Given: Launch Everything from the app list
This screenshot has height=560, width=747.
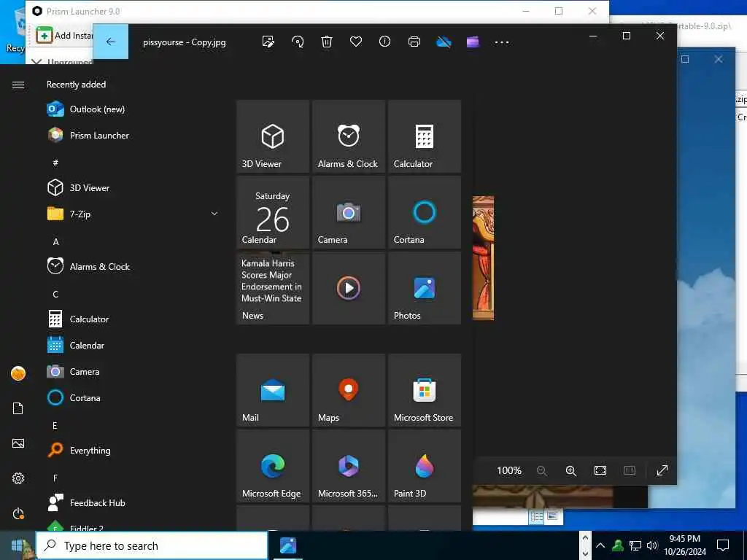Looking at the screenshot, I should pyautogui.click(x=133, y=450).
